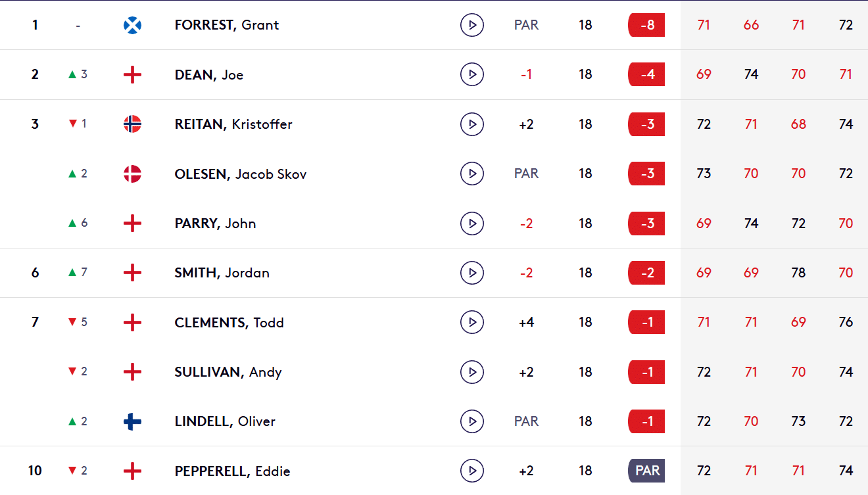Image resolution: width=868 pixels, height=495 pixels.
Task: Click SMITH, Jordan name
Action: pos(222,273)
